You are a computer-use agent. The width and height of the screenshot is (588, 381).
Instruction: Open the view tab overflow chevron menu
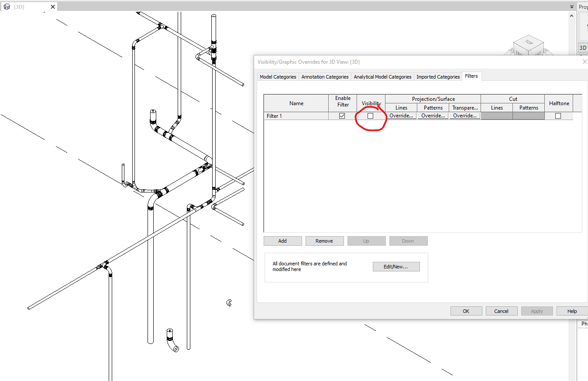tap(571, 7)
